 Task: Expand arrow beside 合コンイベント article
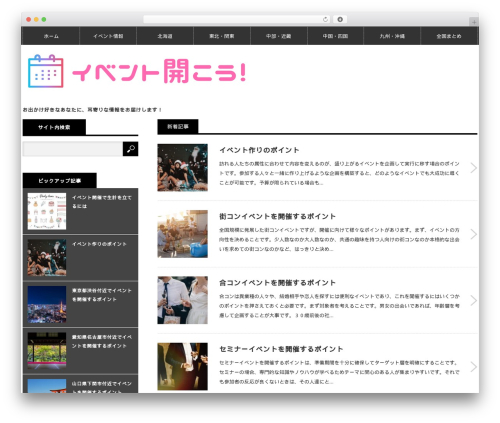pyautogui.click(x=473, y=300)
